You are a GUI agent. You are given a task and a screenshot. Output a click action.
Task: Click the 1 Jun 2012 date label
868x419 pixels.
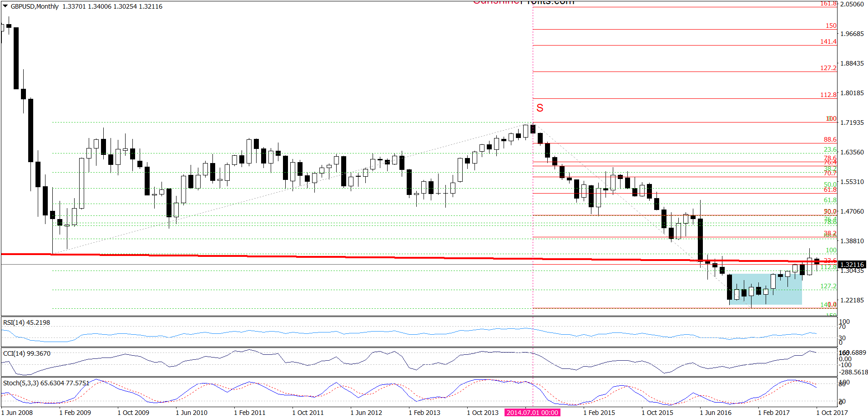tap(366, 413)
